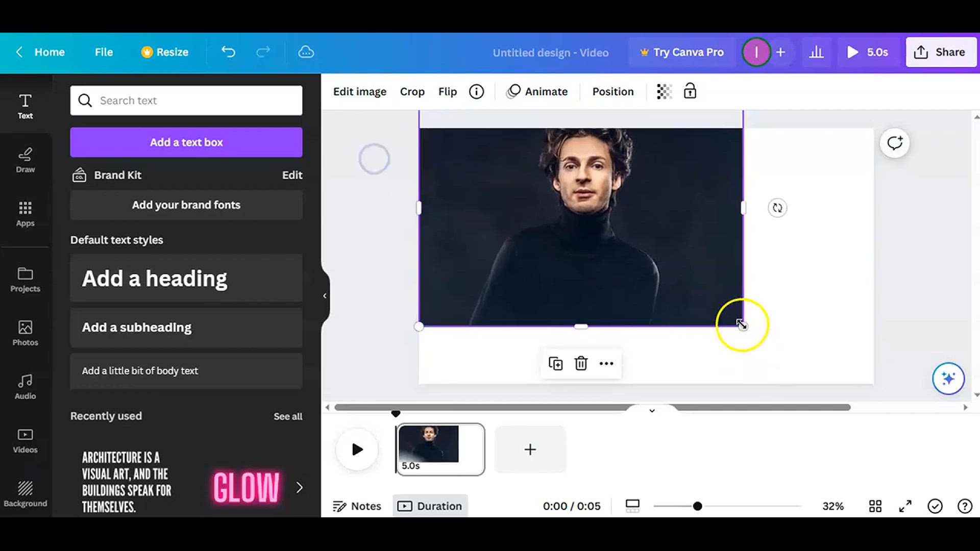Play the video from top bar 5.0s button
980x551 pixels.
click(867, 52)
